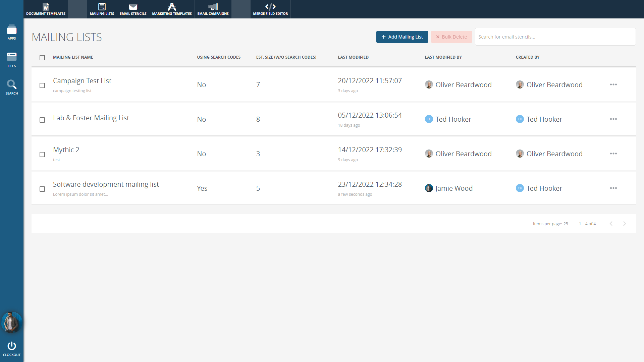Viewport: 644px width, 362px height.
Task: Expand the more options for Software development mailing list
Action: click(613, 188)
